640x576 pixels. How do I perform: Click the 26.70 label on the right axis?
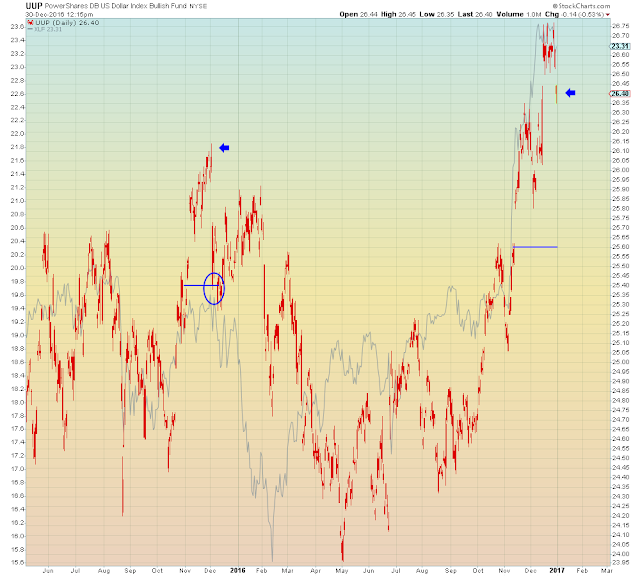[x=620, y=36]
